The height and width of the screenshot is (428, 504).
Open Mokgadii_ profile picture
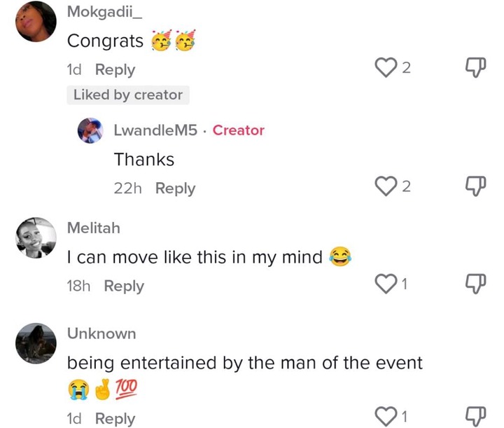35,22
